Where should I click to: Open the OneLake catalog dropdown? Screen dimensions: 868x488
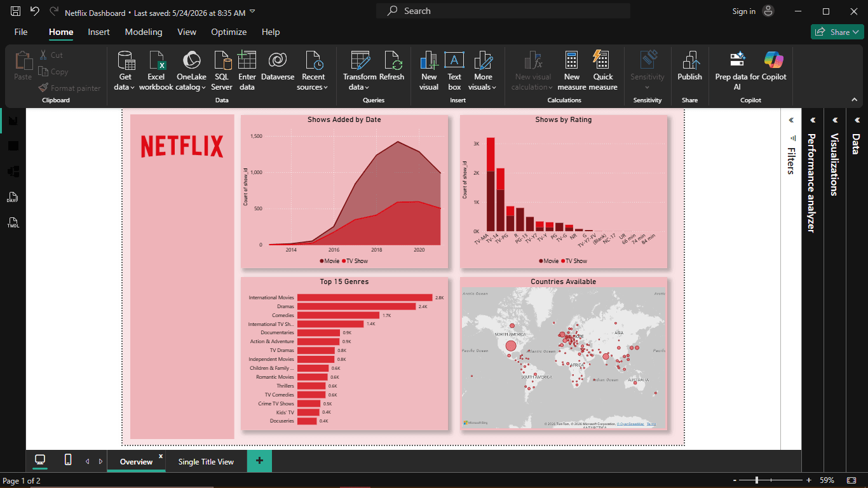[x=191, y=87]
